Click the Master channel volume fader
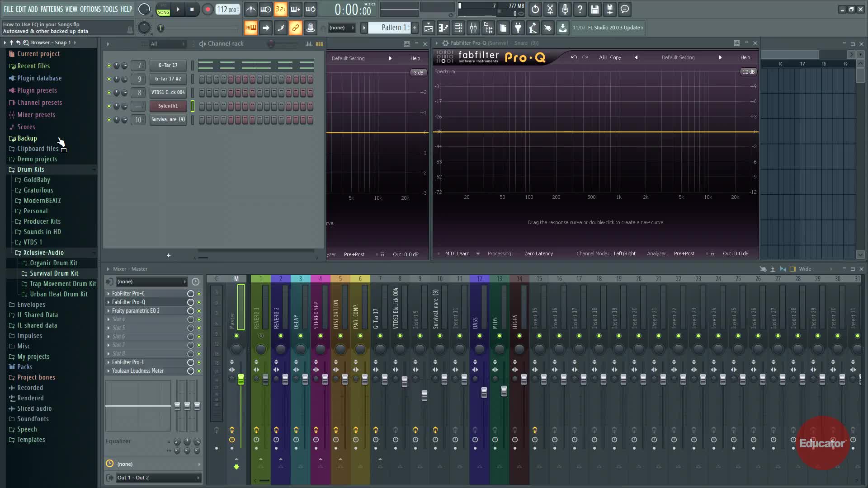Image resolution: width=868 pixels, height=488 pixels. [241, 379]
